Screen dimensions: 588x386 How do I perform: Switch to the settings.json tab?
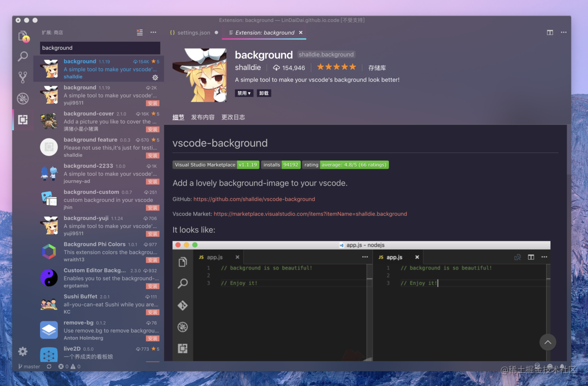pyautogui.click(x=193, y=33)
